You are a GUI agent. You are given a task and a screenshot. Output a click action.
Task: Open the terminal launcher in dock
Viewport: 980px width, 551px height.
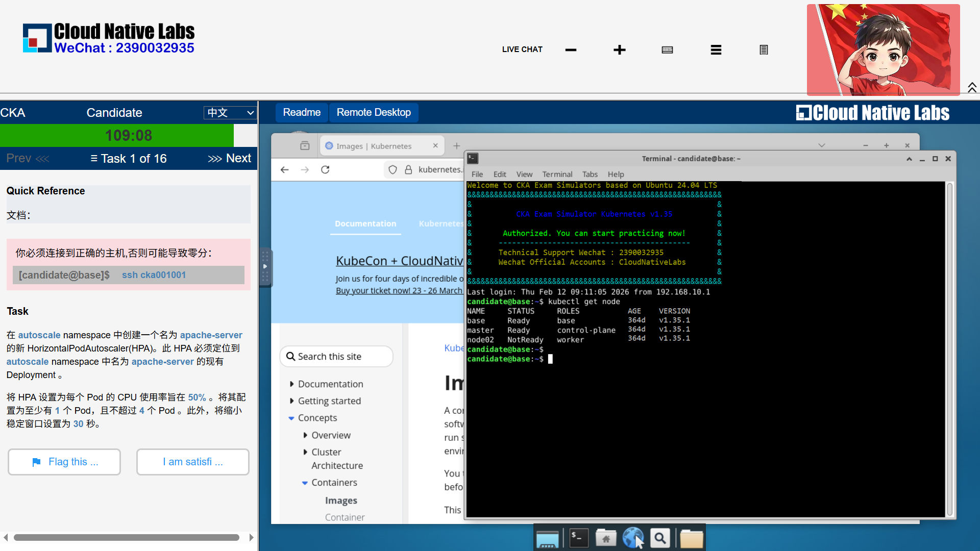coord(579,538)
